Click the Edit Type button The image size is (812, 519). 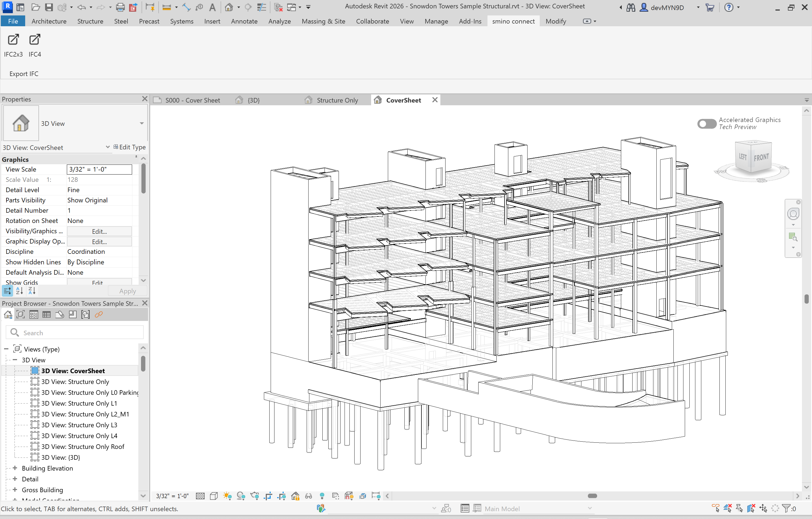[129, 147]
